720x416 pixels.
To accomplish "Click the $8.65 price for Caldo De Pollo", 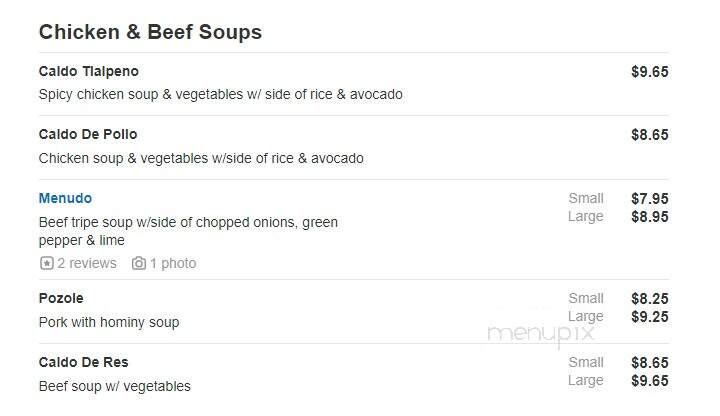I will (649, 135).
